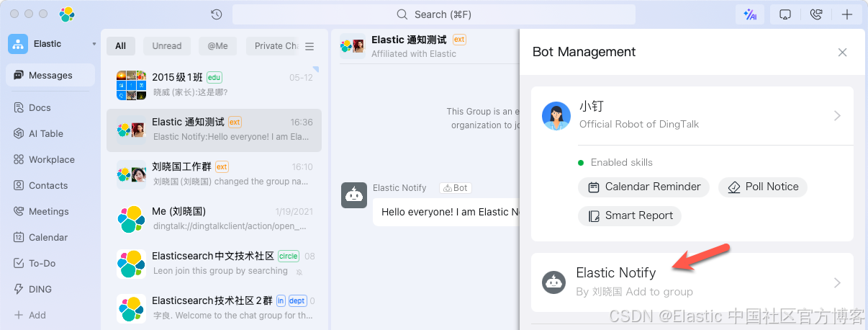Click the AI assistant icon in top bar
The width and height of the screenshot is (868, 330).
[x=750, y=14]
